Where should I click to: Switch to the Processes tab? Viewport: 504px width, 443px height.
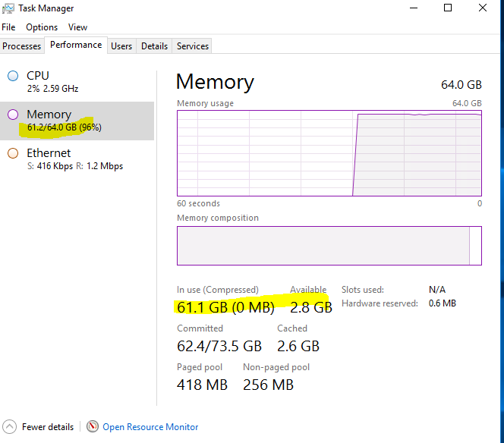pyautogui.click(x=22, y=46)
